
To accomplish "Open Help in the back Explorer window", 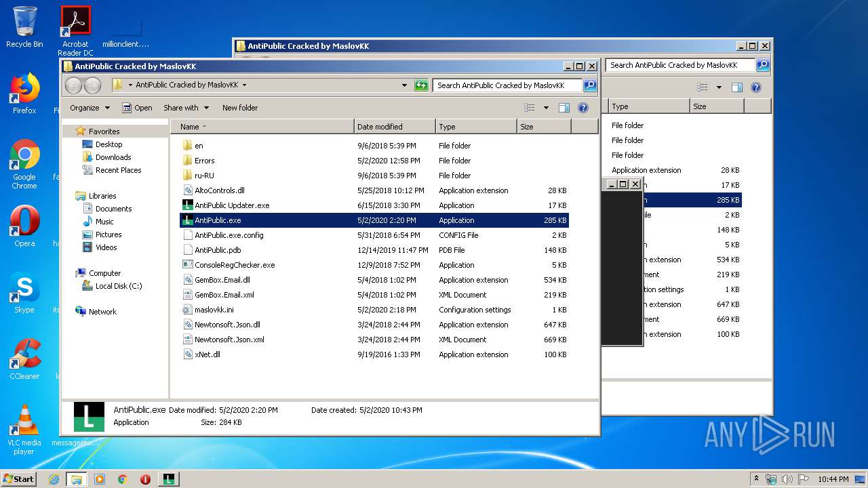I will coord(756,87).
